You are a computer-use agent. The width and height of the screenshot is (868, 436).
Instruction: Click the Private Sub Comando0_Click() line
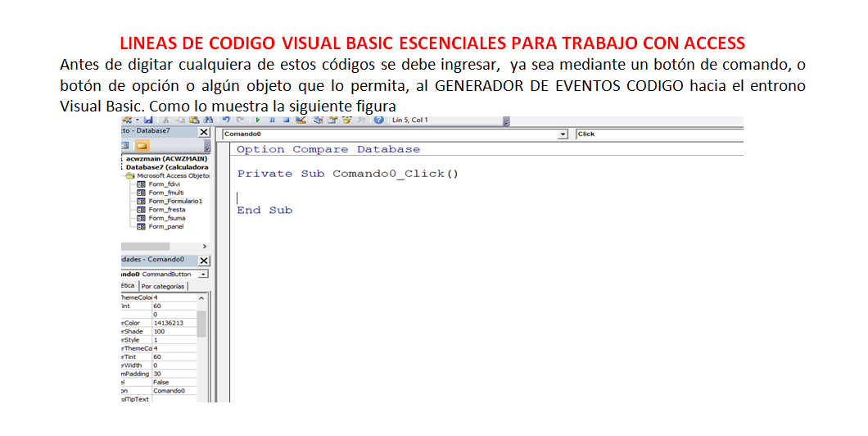coord(348,174)
